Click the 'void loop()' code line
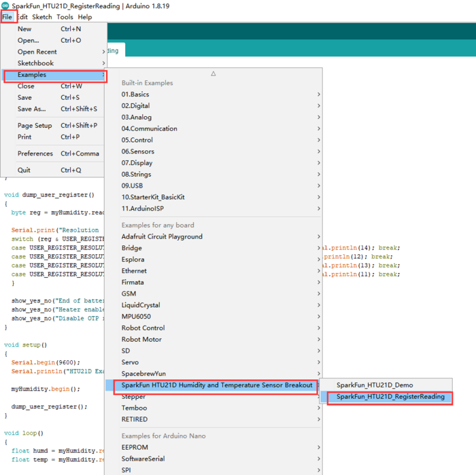 24,433
